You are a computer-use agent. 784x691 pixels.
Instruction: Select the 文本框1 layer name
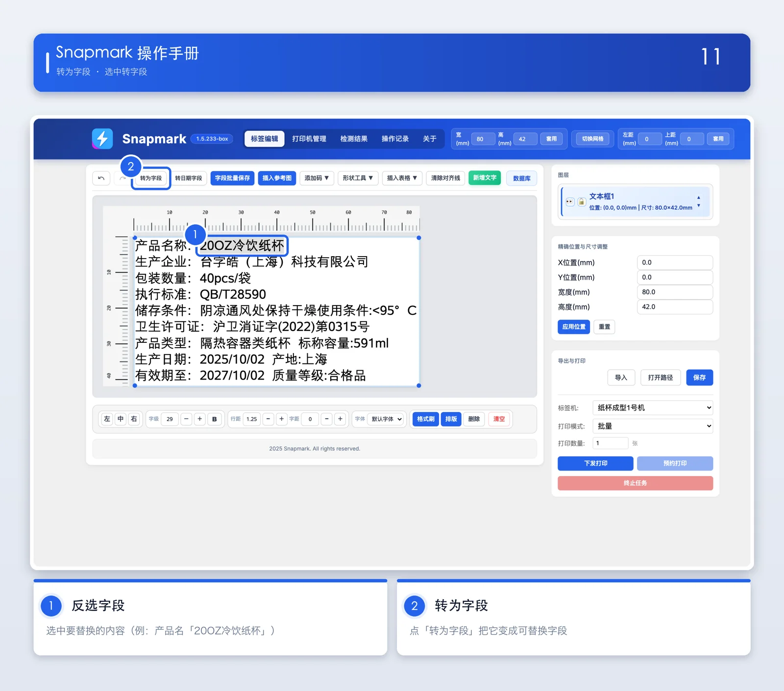coord(601,196)
